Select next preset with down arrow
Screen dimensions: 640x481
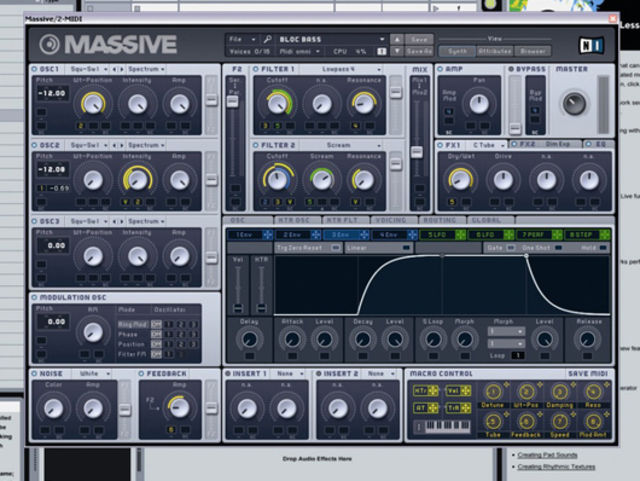397,51
